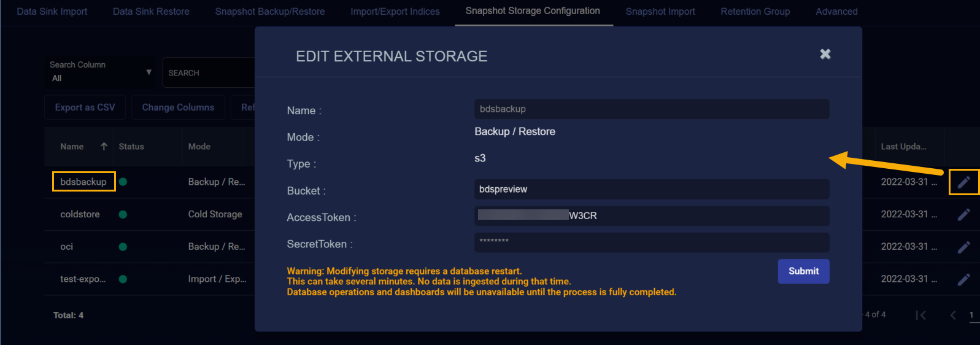Edit the bdsbackup storage via its pencil icon
The height and width of the screenshot is (345, 980).
tap(964, 182)
